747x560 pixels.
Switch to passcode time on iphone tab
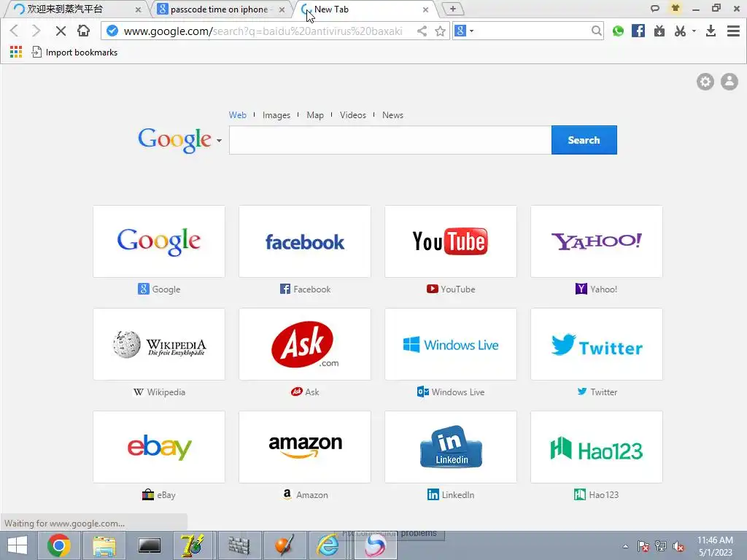click(219, 9)
